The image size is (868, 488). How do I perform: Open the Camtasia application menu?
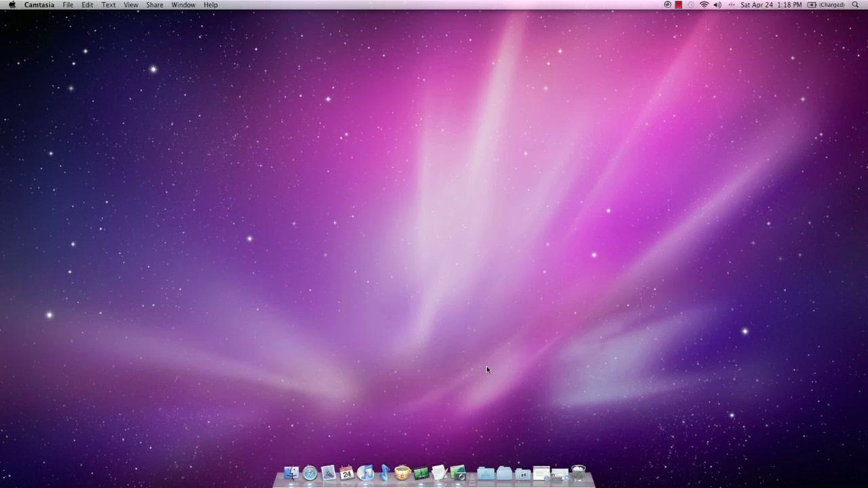click(39, 5)
